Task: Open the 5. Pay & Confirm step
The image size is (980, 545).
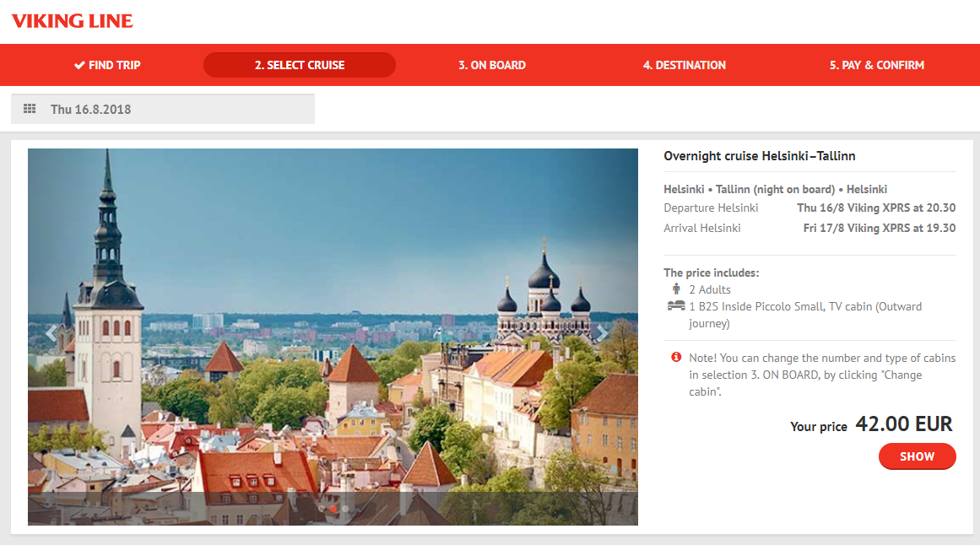Action: (877, 65)
